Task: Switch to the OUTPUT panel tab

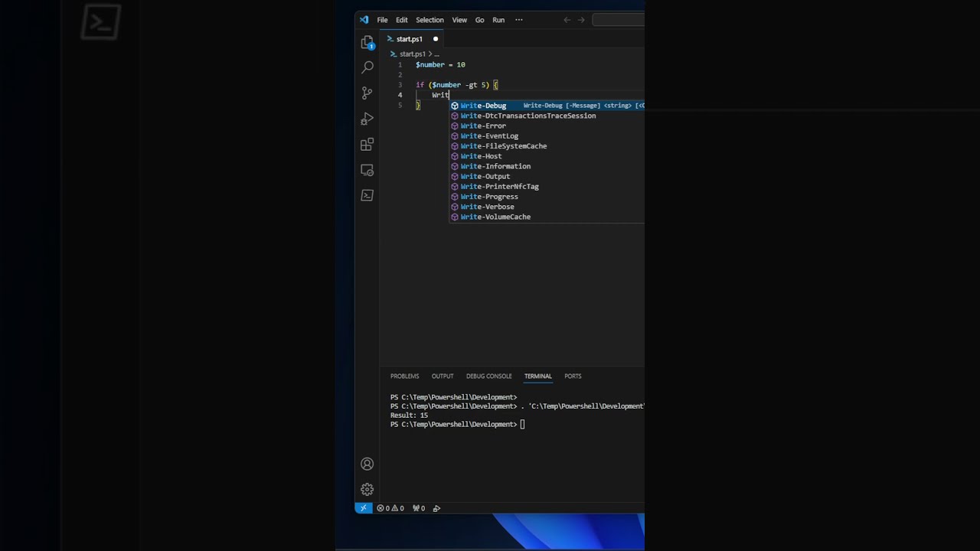Action: [443, 377]
